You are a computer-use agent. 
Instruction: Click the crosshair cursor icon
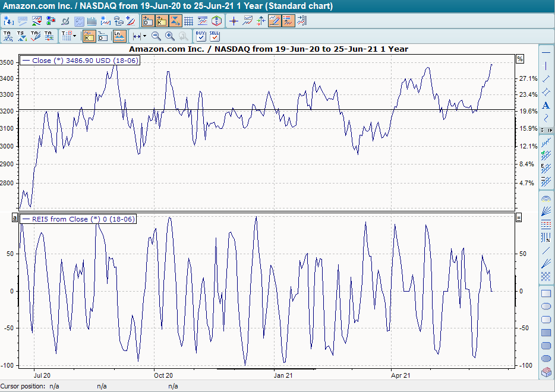coord(234,21)
